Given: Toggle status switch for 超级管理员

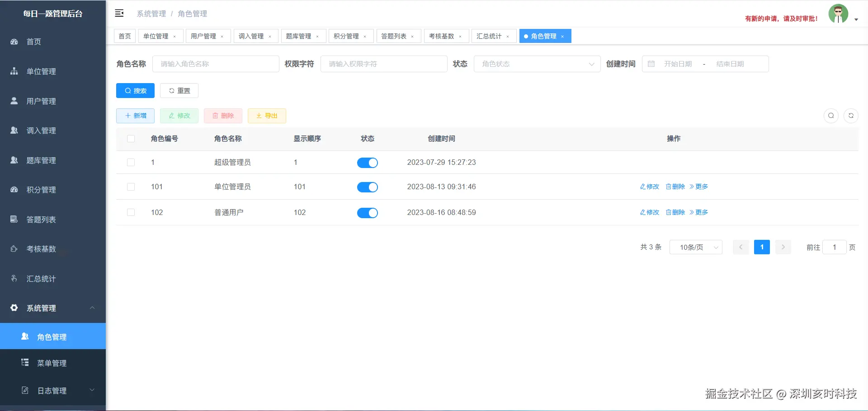Looking at the screenshot, I should (368, 163).
